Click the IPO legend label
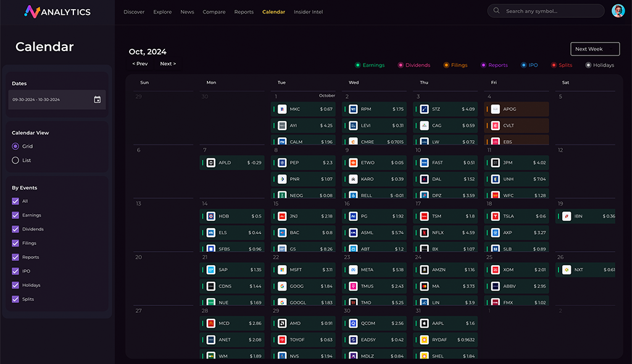 click(x=533, y=65)
